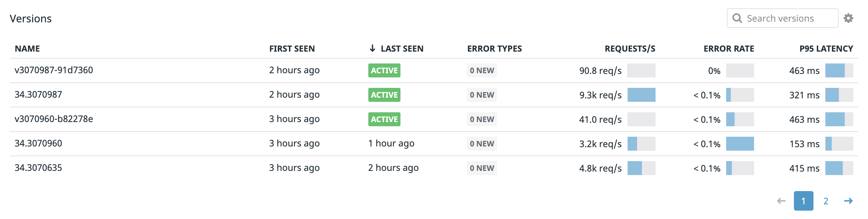The image size is (868, 219).
Task: Click error rate bar for 34.3070960
Action: [740, 144]
